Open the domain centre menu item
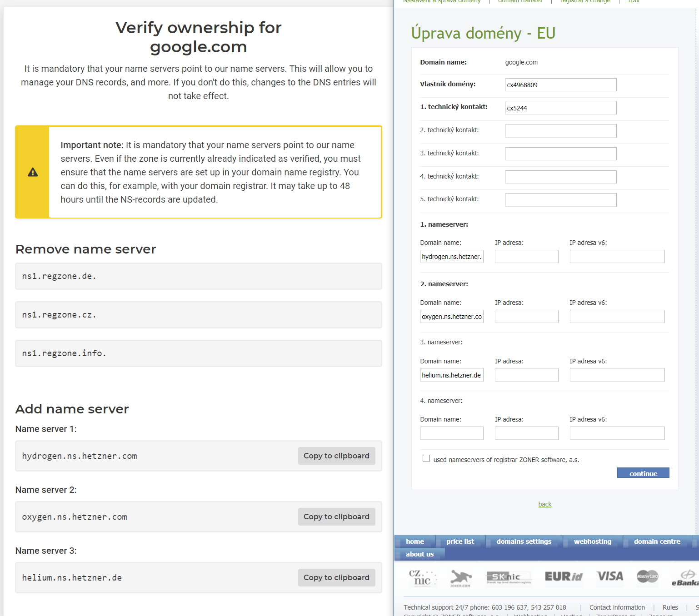The image size is (699, 616). (x=657, y=541)
